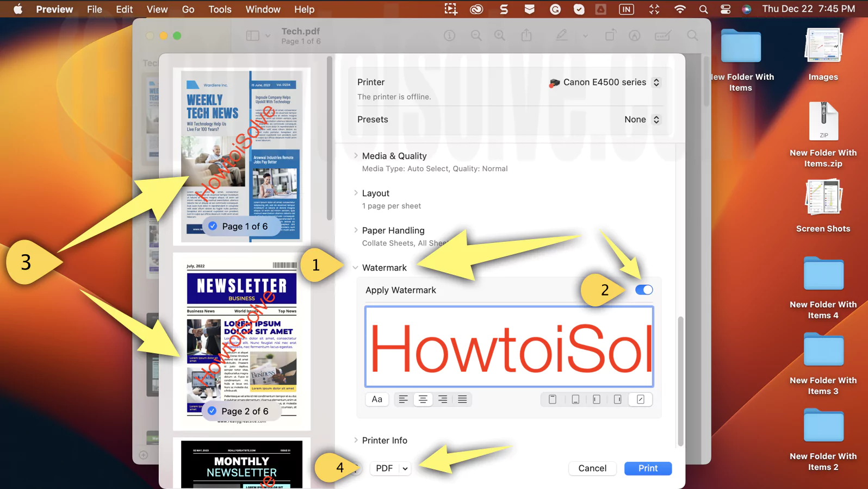Screen dimensions: 868x489
Task: Collapse the Watermark section
Action: (356, 268)
